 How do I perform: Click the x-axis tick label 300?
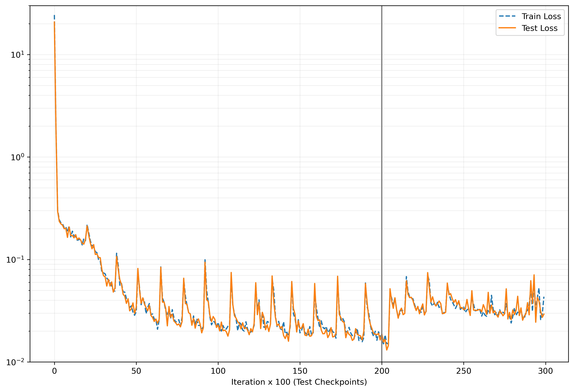tap(545, 371)
